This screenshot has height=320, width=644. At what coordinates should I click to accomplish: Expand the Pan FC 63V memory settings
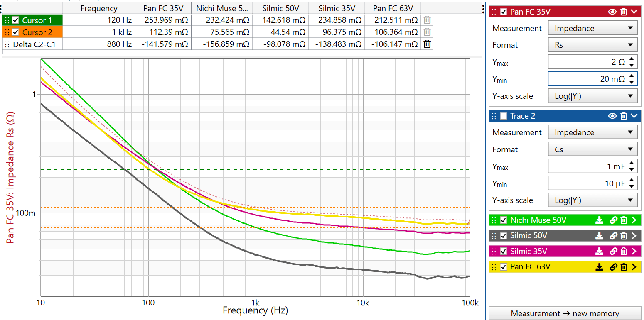pos(634,267)
